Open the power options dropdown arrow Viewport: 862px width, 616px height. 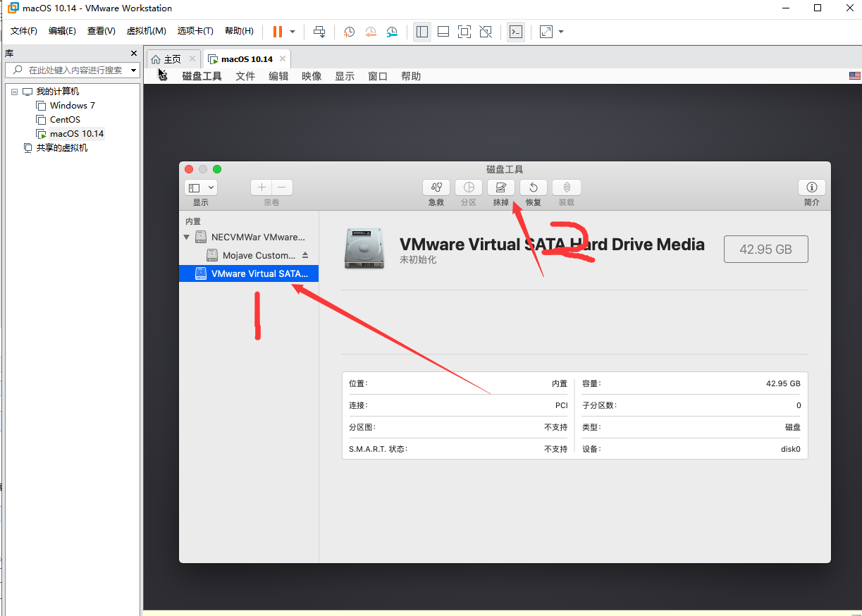[x=293, y=32]
